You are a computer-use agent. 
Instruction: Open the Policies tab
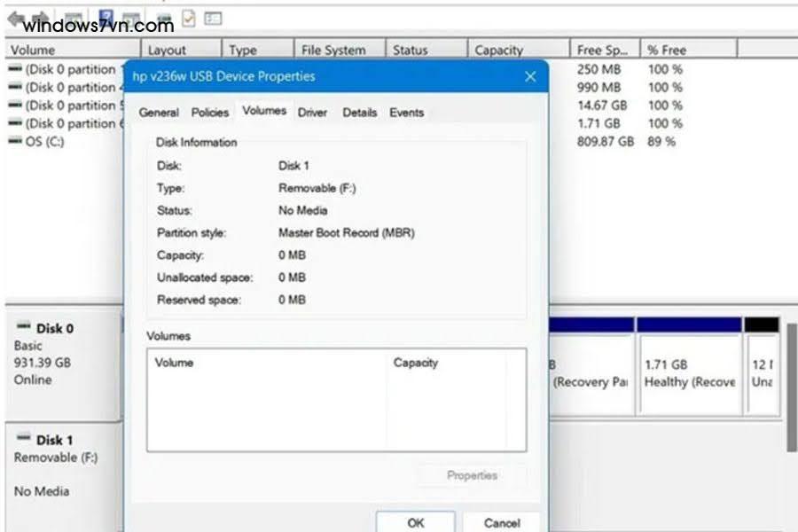tap(209, 113)
